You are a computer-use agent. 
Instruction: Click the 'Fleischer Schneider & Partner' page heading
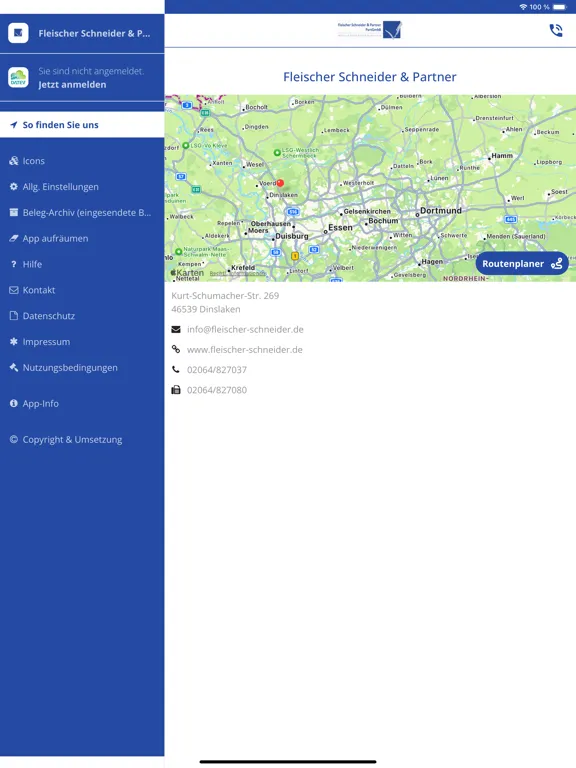[370, 77]
